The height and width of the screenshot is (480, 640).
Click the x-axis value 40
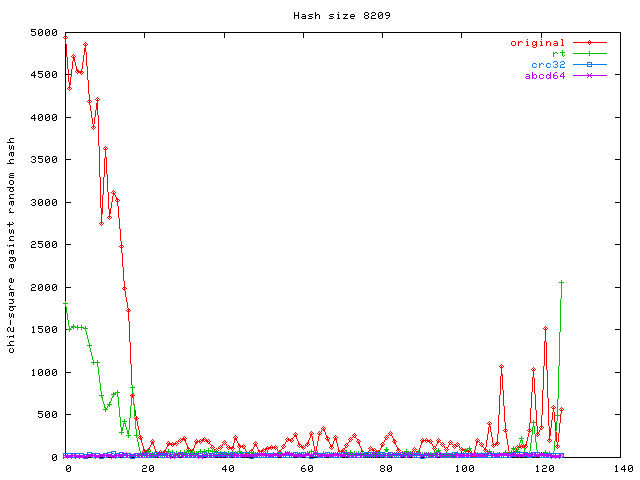pyautogui.click(x=228, y=469)
